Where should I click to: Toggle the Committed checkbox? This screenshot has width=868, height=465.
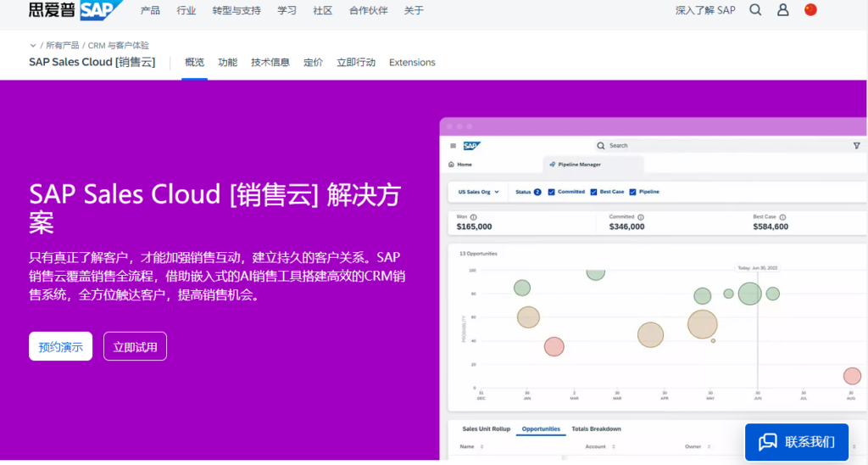tap(551, 192)
